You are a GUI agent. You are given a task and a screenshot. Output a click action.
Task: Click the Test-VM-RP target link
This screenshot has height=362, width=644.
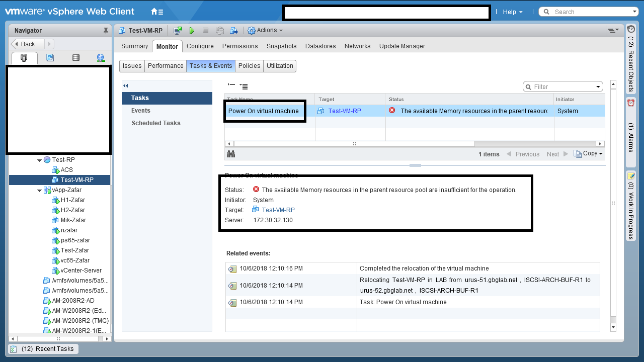tap(344, 111)
